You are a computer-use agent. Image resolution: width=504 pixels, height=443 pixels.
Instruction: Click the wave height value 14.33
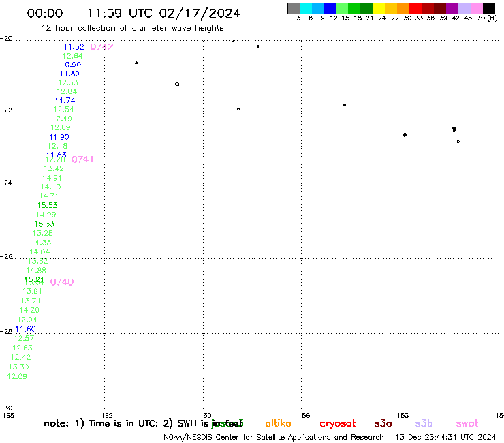click(41, 243)
